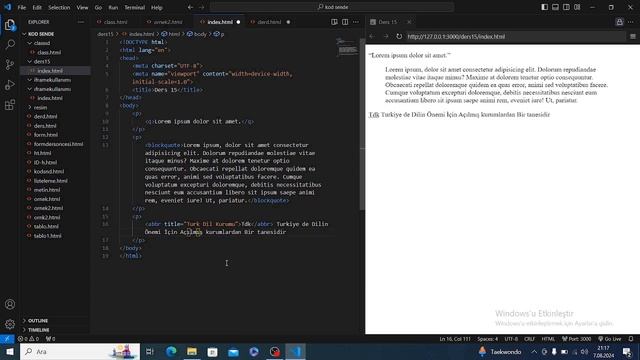The height and width of the screenshot is (360, 640).
Task: Click Go Live in status bar
Action: pyautogui.click(x=610, y=339)
